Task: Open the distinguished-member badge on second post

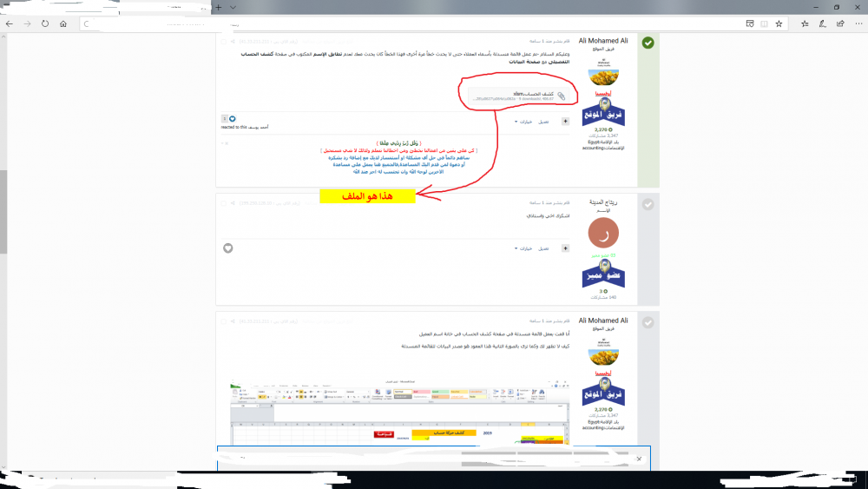Action: click(x=603, y=274)
